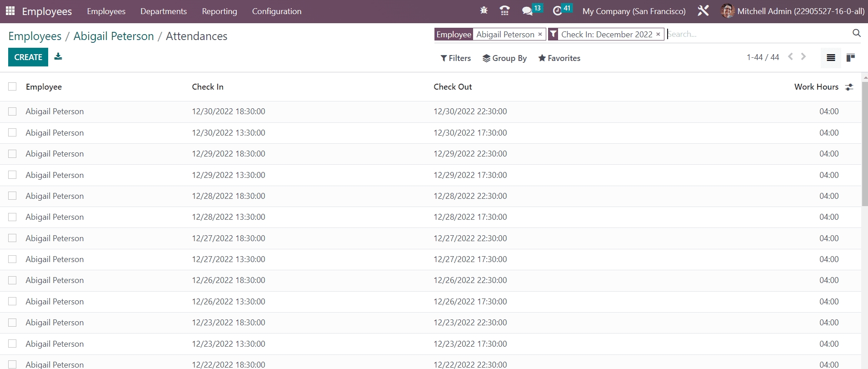Open the apps grid home menu icon

click(x=10, y=11)
